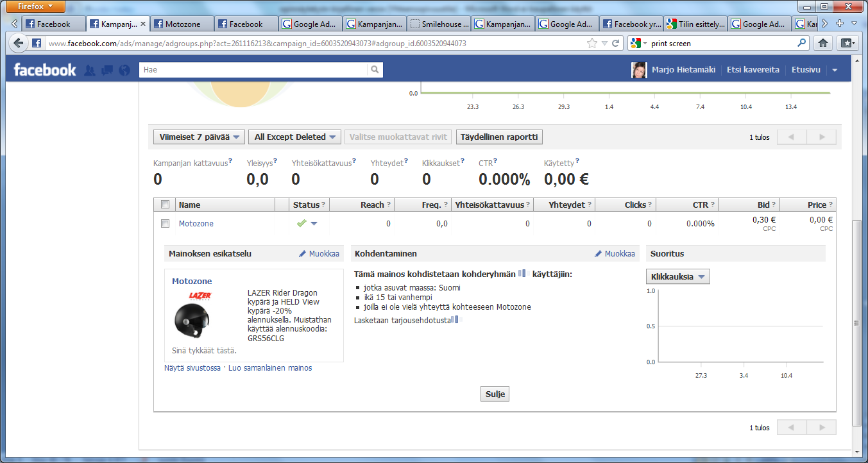Click browser back arrow button
This screenshot has width=868, height=463.
[19, 44]
